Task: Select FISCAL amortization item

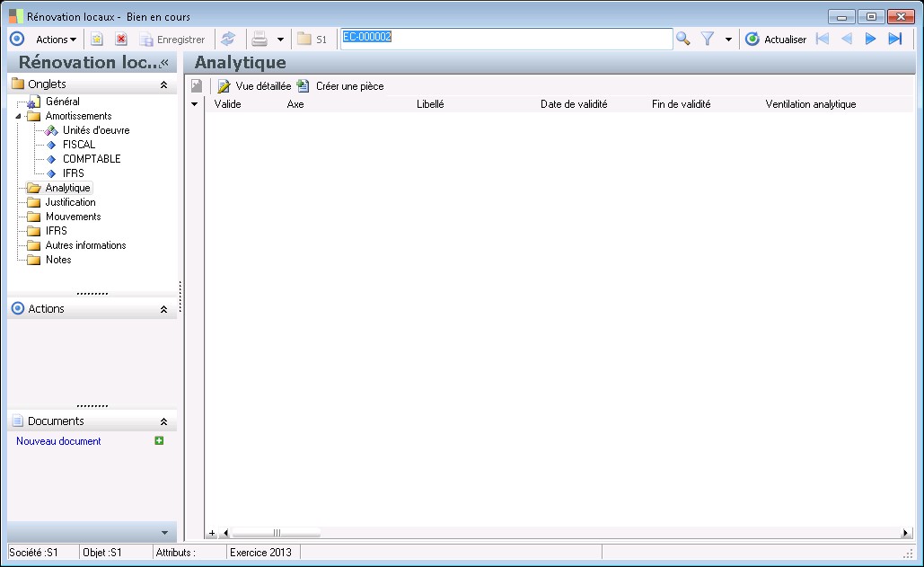Action: (x=79, y=145)
